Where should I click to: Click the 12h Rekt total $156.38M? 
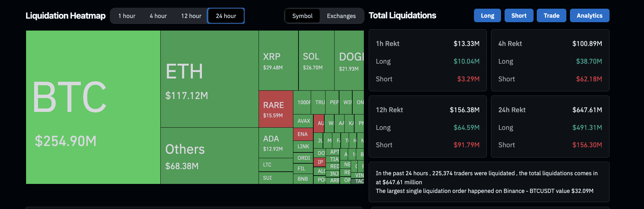tap(465, 110)
